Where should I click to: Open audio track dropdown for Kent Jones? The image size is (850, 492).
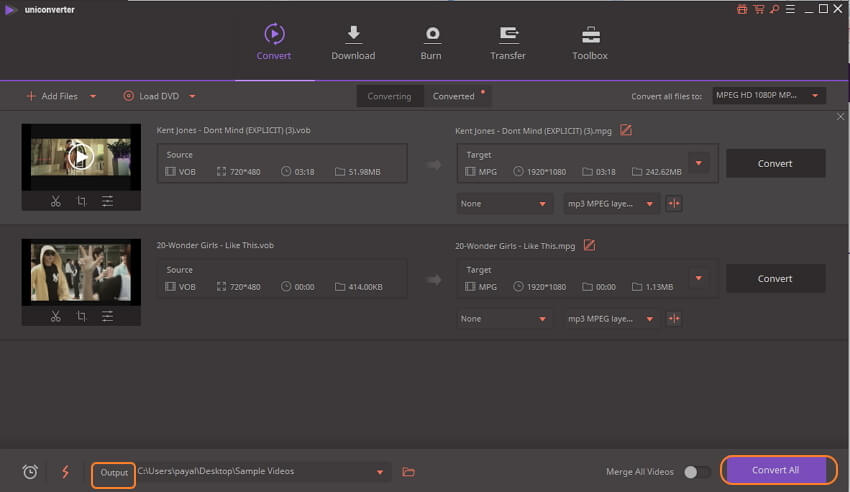pos(611,204)
